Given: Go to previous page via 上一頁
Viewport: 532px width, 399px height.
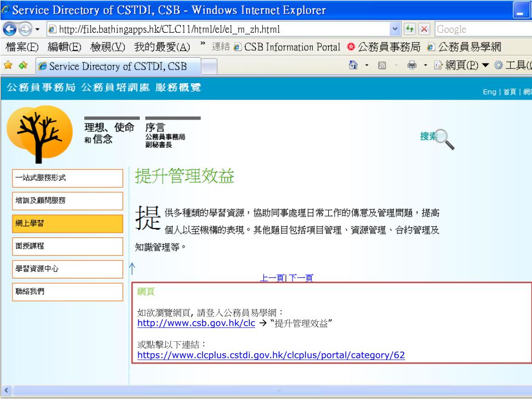Looking at the screenshot, I should pyautogui.click(x=272, y=278).
